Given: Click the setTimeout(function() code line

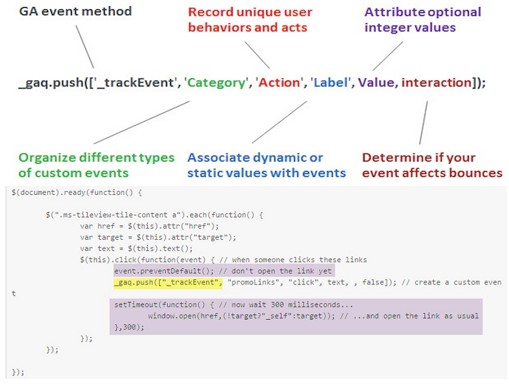Looking at the screenshot, I should click(233, 305).
